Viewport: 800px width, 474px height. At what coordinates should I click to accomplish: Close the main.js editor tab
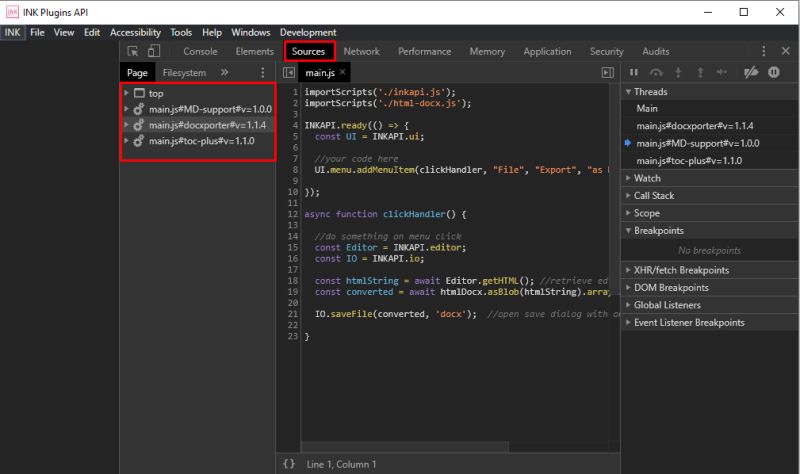342,72
